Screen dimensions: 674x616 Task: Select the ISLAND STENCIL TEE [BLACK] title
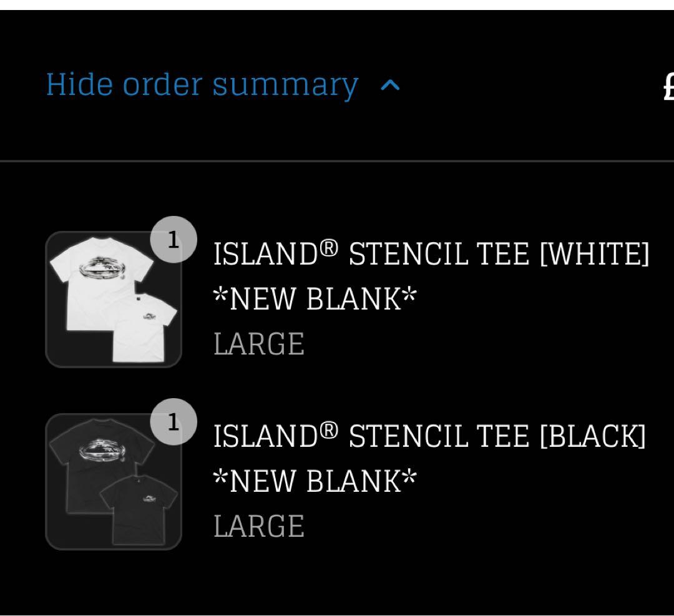tap(429, 436)
